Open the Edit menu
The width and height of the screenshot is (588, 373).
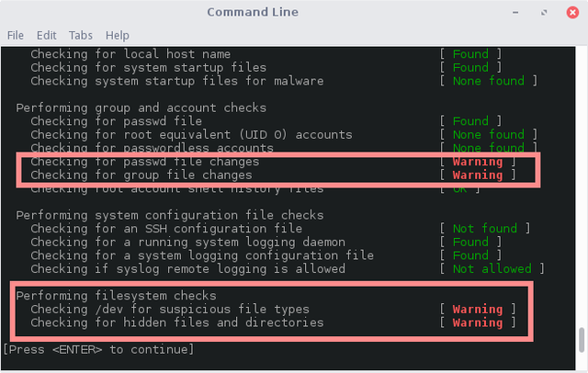pos(46,35)
